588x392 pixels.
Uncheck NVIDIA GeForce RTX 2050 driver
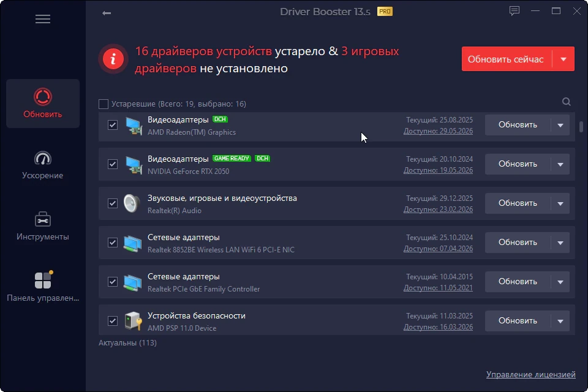pos(113,164)
